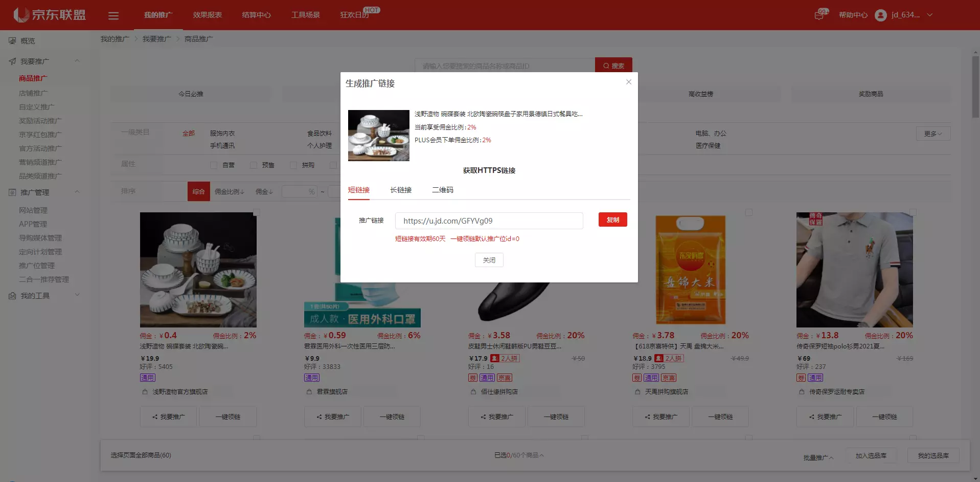Click the 推广管理 list icon
Screen dimensions: 980x482
[x=12, y=192]
